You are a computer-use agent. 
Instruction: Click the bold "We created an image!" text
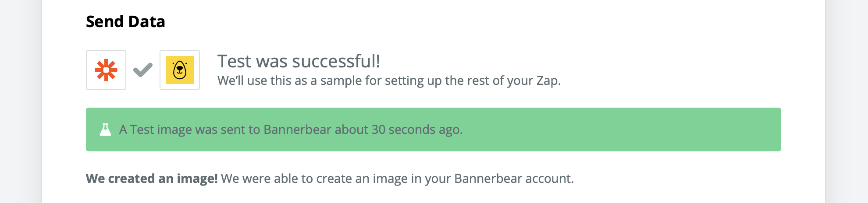[152, 178]
